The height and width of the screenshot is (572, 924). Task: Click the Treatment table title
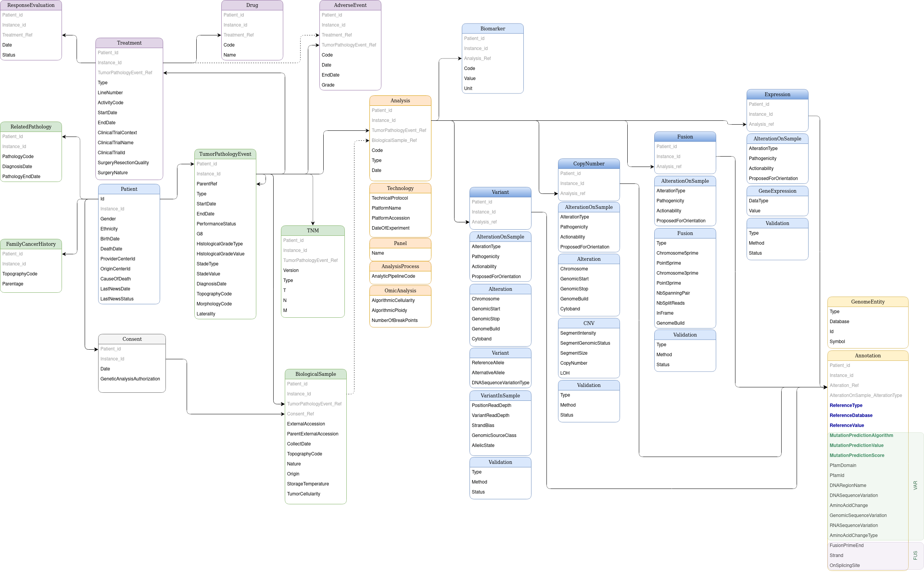point(129,43)
